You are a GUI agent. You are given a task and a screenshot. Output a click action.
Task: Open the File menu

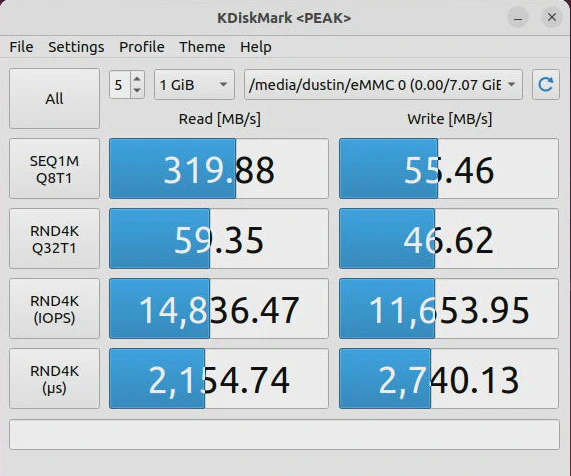(x=21, y=47)
